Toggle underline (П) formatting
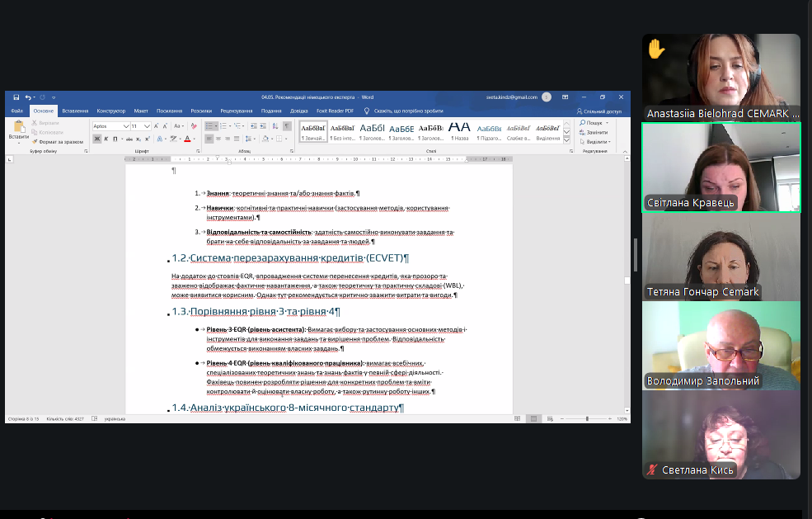This screenshot has width=812, height=519. click(x=116, y=139)
